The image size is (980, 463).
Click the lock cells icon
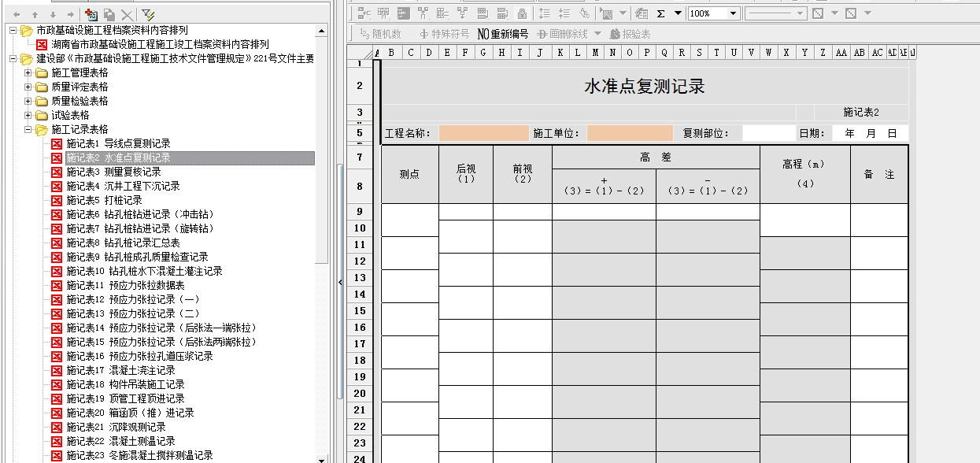coord(522,13)
